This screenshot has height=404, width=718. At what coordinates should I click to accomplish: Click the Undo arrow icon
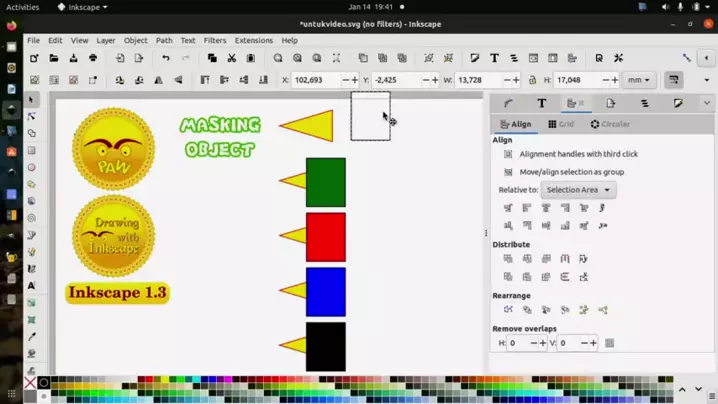pyautogui.click(x=166, y=59)
